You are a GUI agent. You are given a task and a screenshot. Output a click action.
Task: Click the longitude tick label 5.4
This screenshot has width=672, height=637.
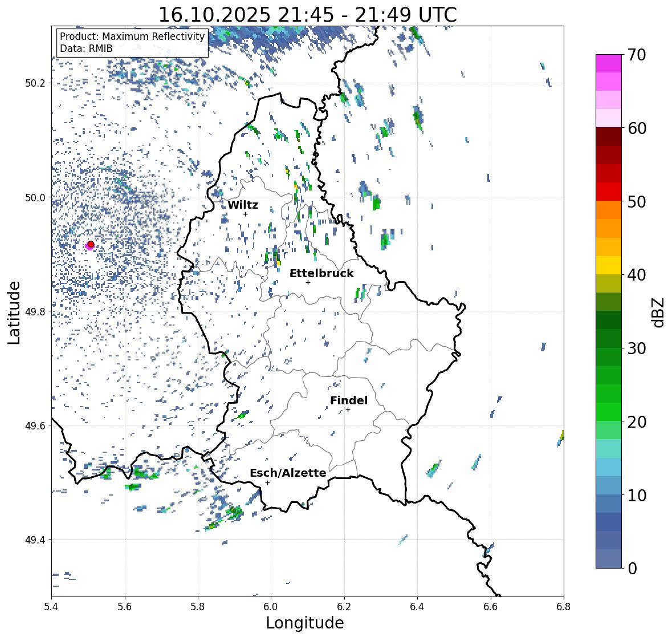51,607
